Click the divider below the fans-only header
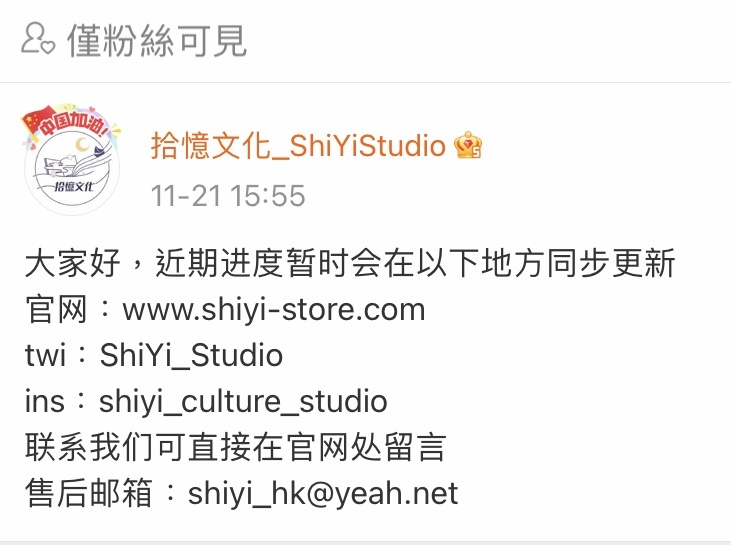This screenshot has width=731, height=545. point(366,83)
